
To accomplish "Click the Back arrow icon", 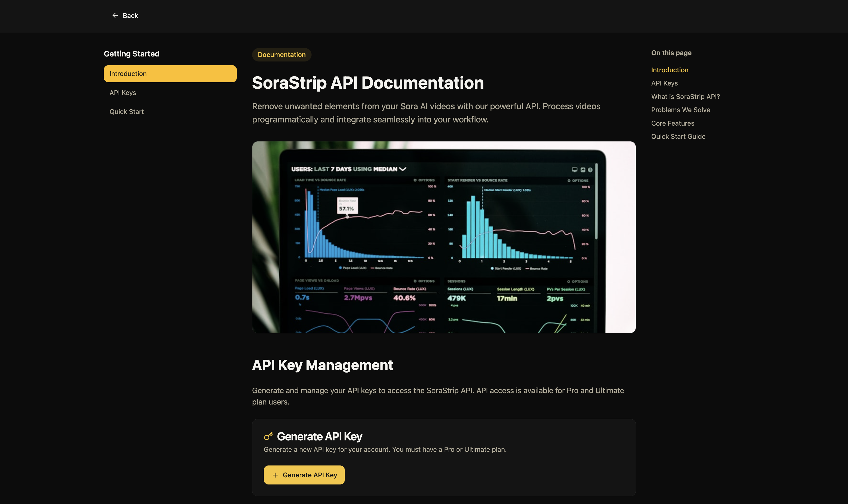I will coord(115,16).
